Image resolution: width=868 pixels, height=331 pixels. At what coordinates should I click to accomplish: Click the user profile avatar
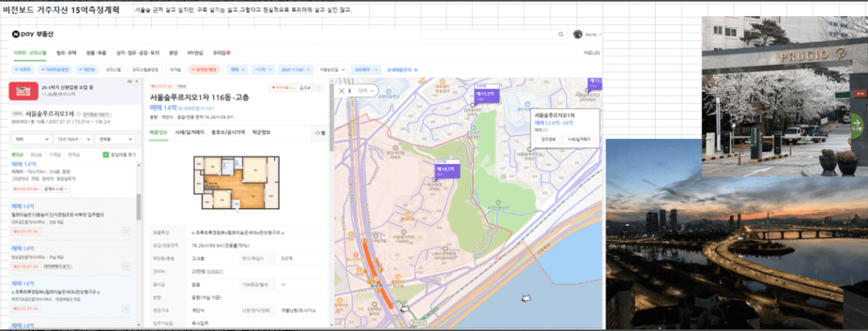[x=578, y=34]
